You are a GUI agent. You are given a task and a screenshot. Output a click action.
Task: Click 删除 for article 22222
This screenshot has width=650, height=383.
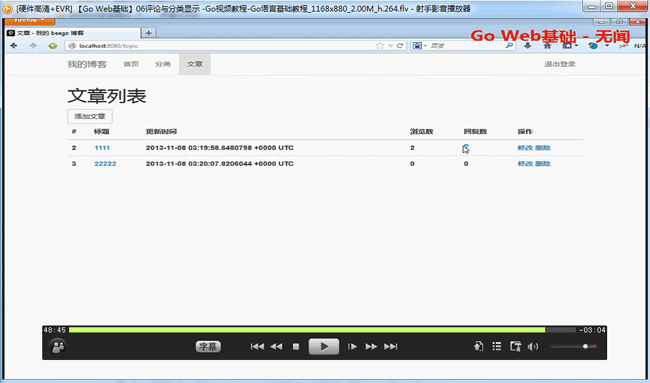tap(543, 163)
